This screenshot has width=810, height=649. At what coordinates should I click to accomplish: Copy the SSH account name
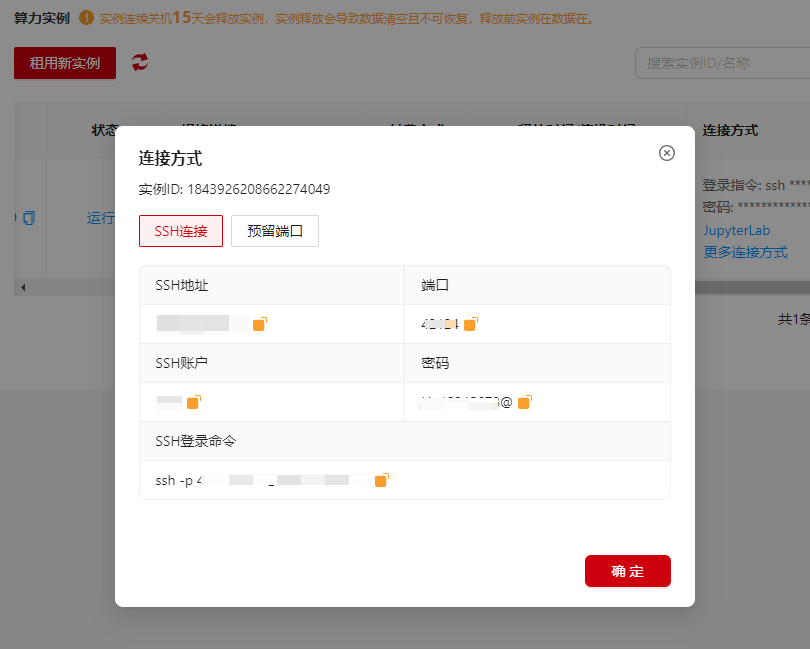point(194,402)
